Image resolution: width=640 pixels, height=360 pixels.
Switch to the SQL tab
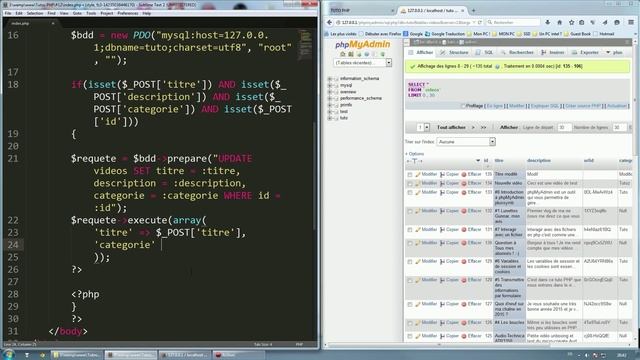click(x=484, y=52)
